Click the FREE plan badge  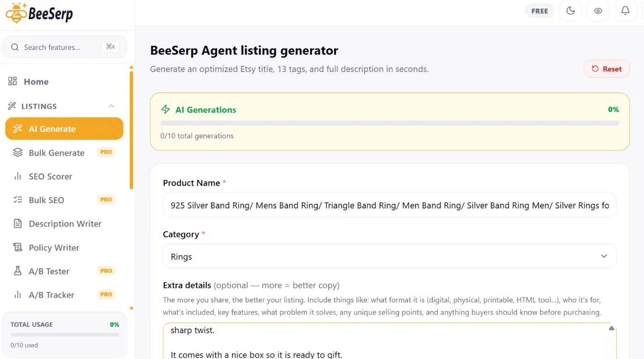pyautogui.click(x=540, y=11)
